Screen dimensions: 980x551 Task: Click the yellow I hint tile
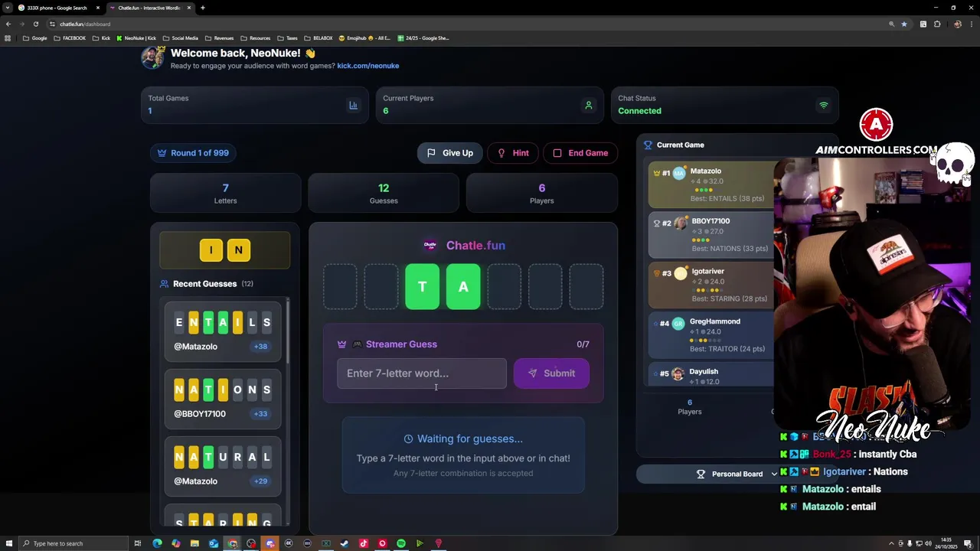point(211,250)
